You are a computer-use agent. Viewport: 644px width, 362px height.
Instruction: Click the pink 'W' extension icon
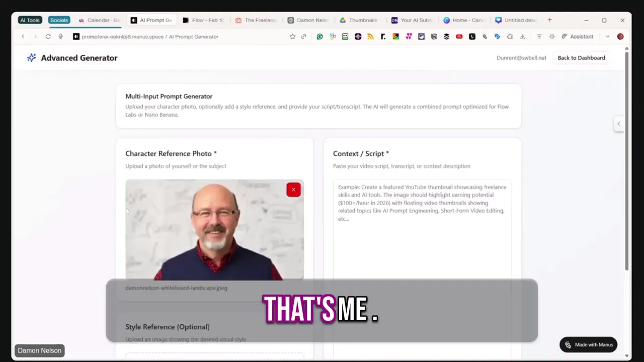pyautogui.click(x=409, y=37)
